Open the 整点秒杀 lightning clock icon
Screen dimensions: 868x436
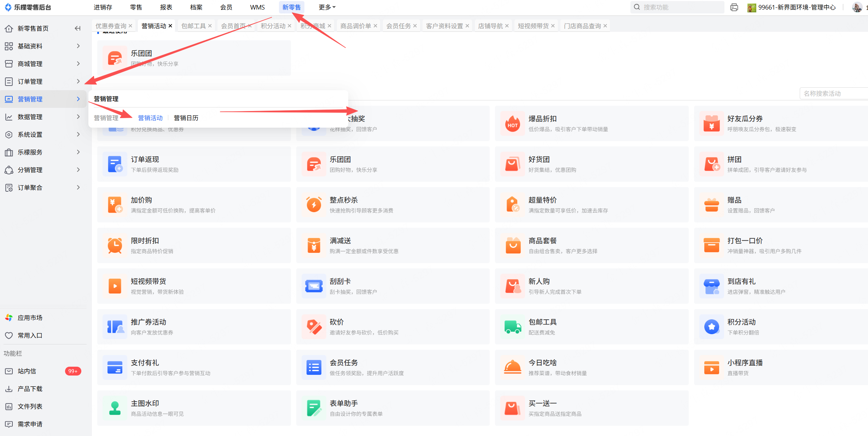[314, 205]
